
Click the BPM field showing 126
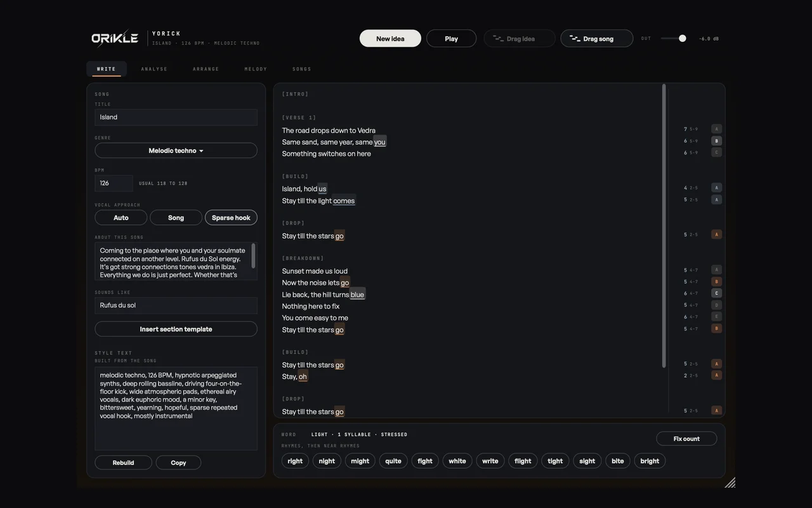coord(114,183)
